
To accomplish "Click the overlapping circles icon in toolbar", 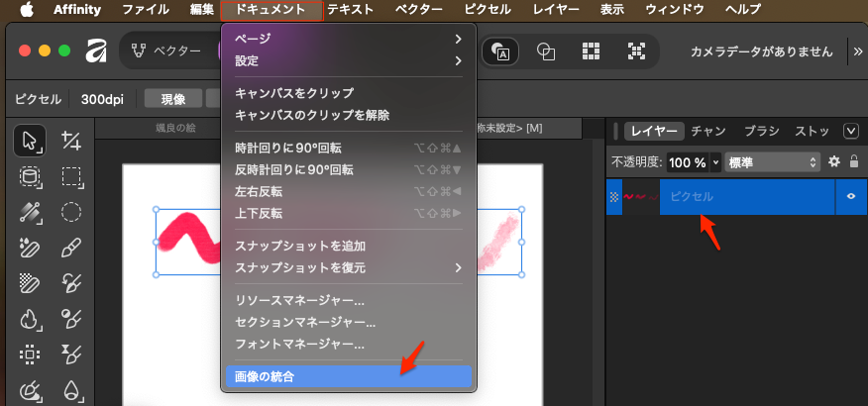I will [545, 51].
